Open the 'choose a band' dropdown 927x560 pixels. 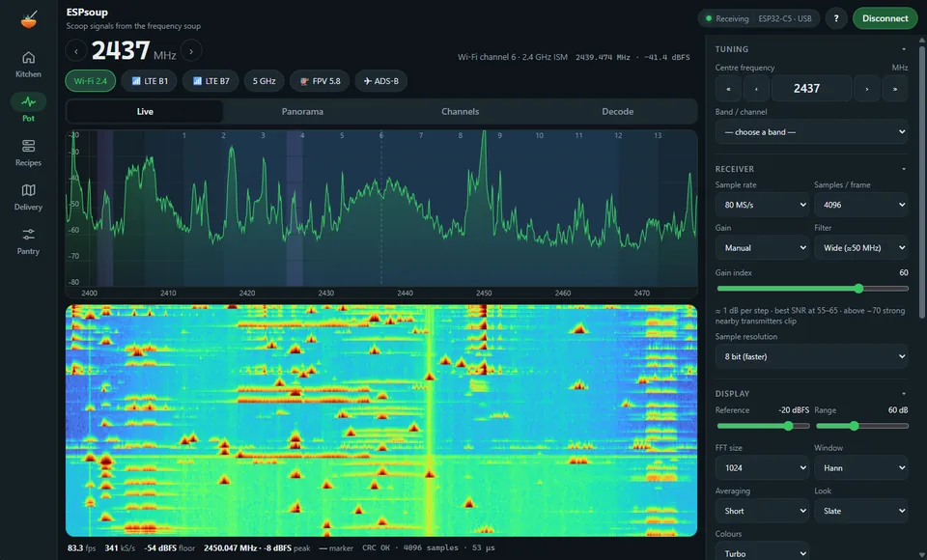point(812,132)
